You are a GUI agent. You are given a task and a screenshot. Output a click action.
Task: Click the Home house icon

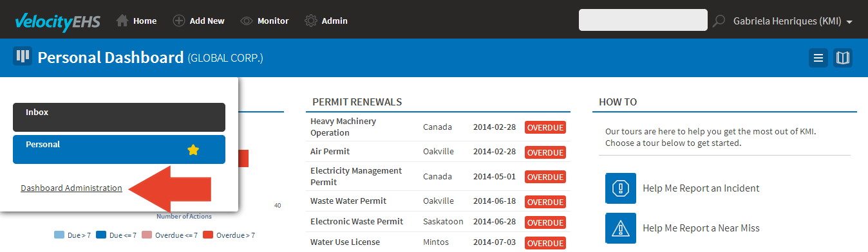122,21
